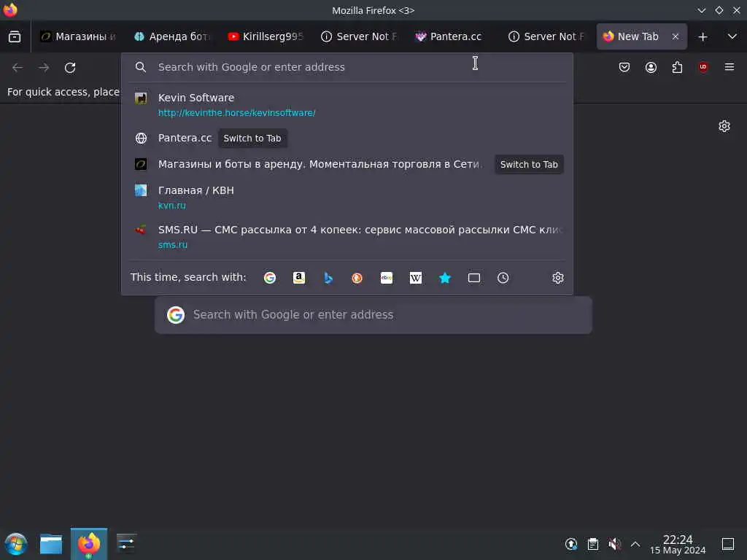Search this time with DuckDuckGo icon

pyautogui.click(x=357, y=278)
